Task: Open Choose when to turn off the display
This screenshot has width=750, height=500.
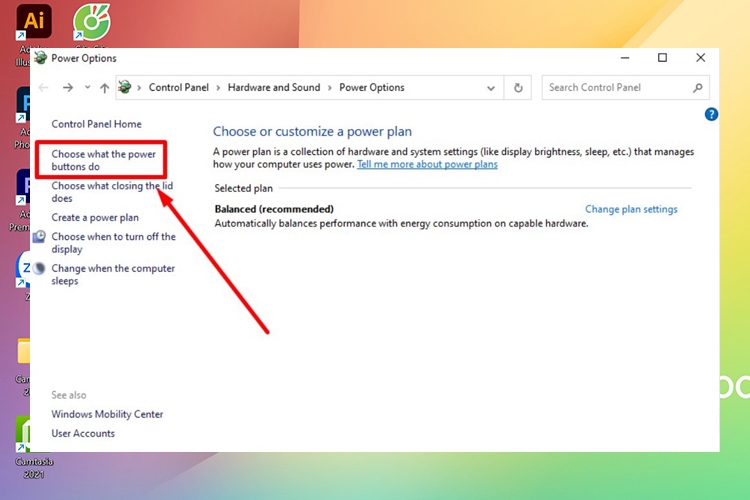Action: coord(113,243)
